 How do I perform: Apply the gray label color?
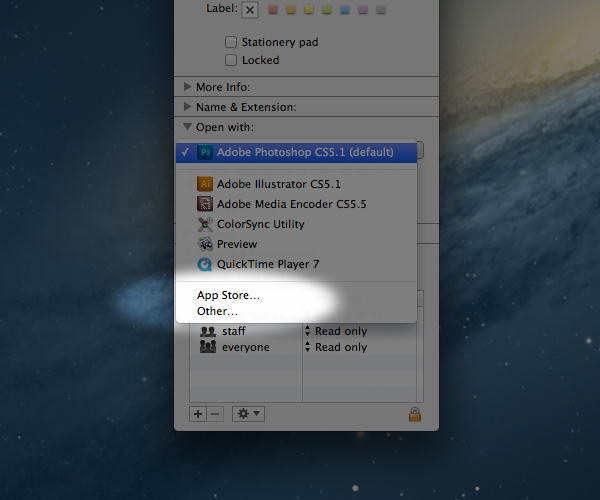point(381,10)
